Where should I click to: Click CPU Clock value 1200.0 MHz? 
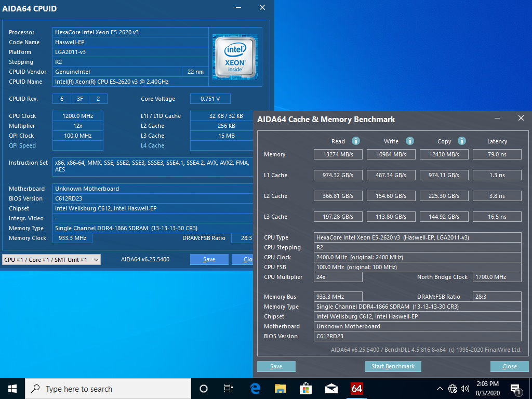point(78,116)
